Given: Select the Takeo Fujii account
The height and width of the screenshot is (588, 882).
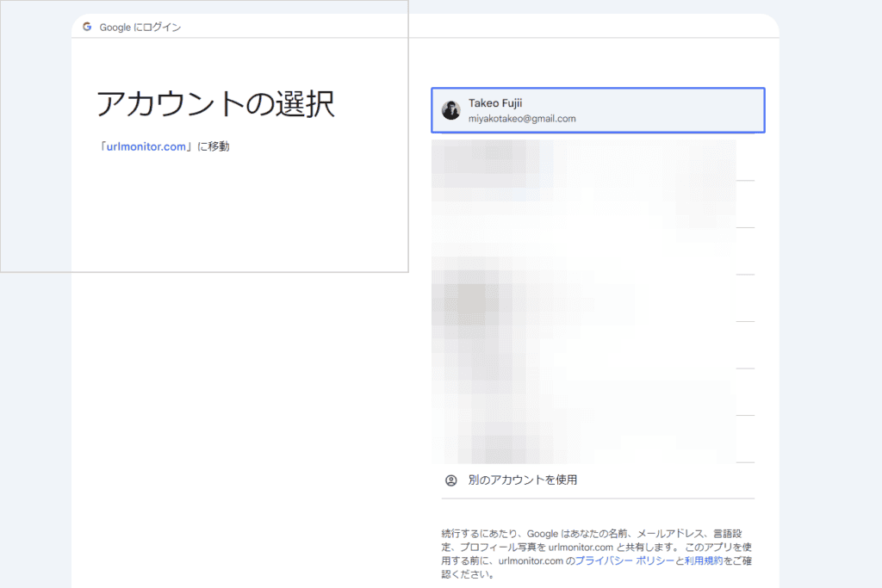Looking at the screenshot, I should click(x=598, y=110).
